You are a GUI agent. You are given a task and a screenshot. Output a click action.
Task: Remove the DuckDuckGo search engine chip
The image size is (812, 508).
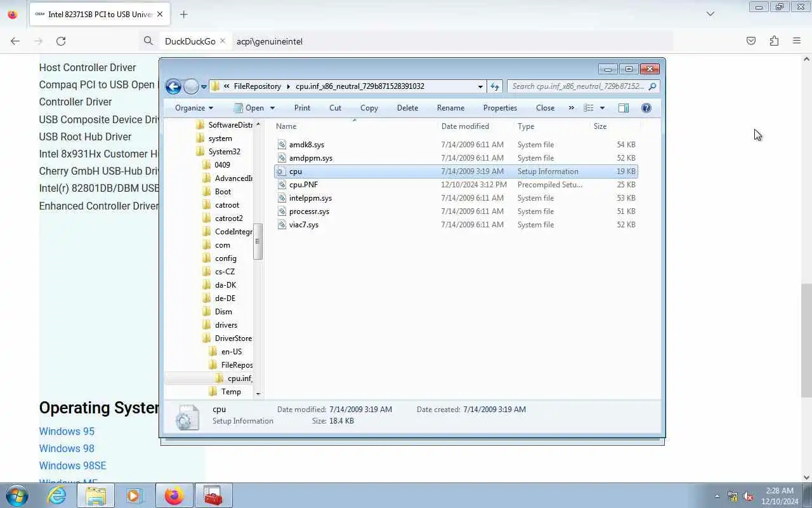coord(223,41)
